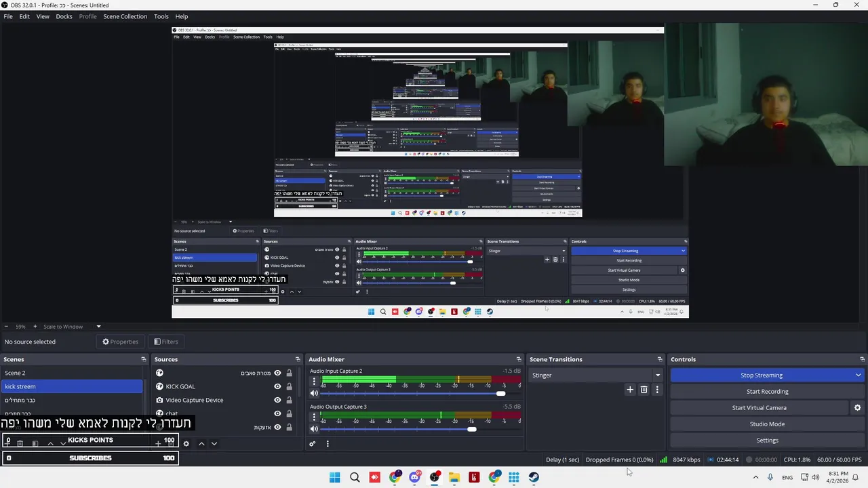
Task: Undock the Audio Mixer panel
Action: pyautogui.click(x=519, y=359)
